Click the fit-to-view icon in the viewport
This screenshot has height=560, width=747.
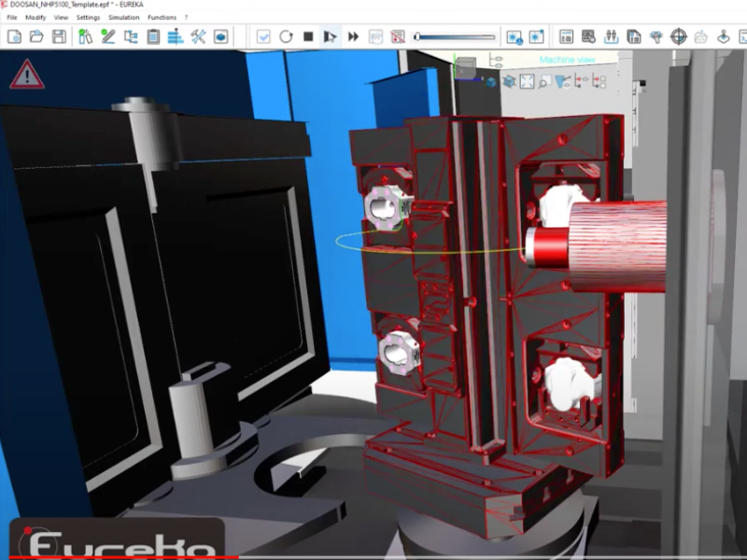[x=526, y=81]
